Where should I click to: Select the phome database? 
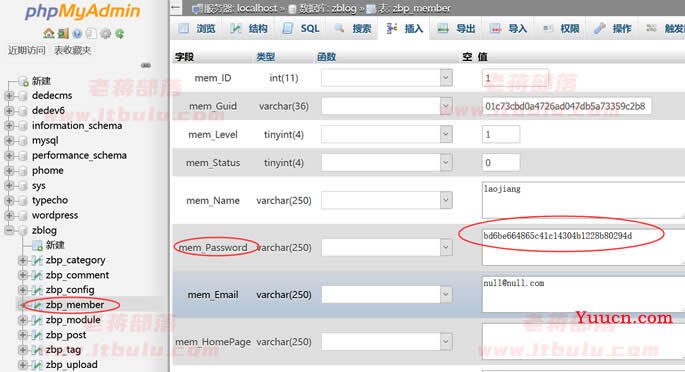[48, 171]
